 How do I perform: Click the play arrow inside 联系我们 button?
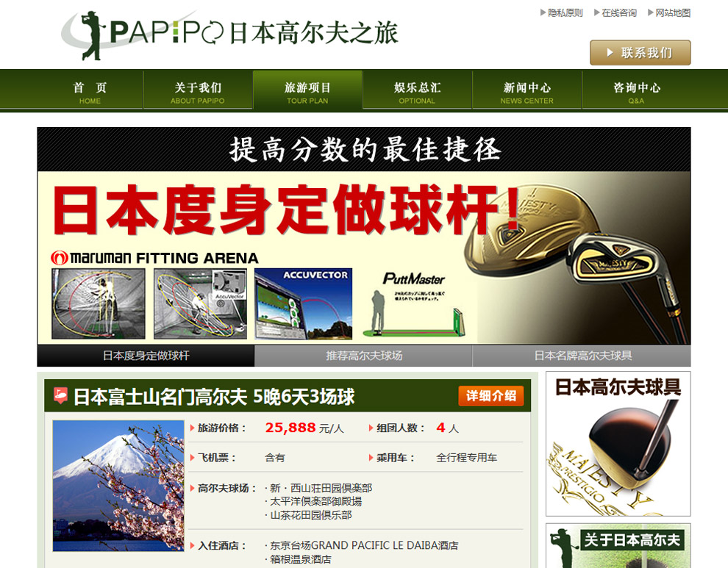pyautogui.click(x=610, y=52)
